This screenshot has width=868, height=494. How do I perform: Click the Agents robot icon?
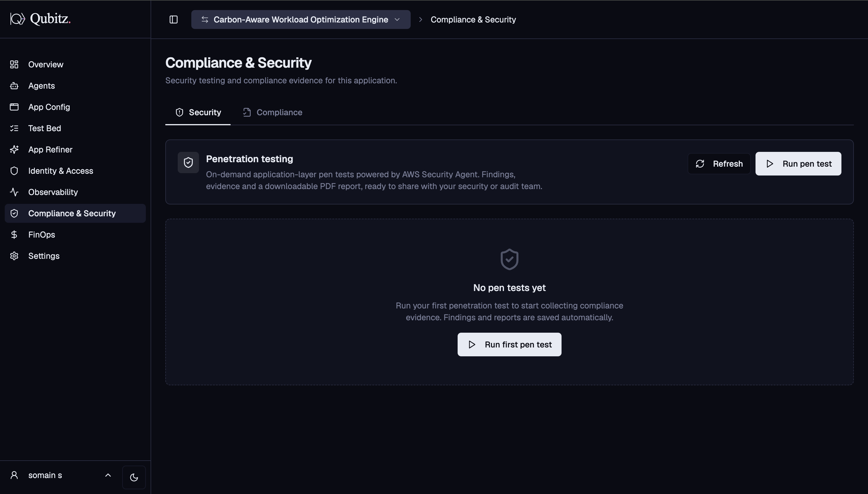(x=14, y=86)
